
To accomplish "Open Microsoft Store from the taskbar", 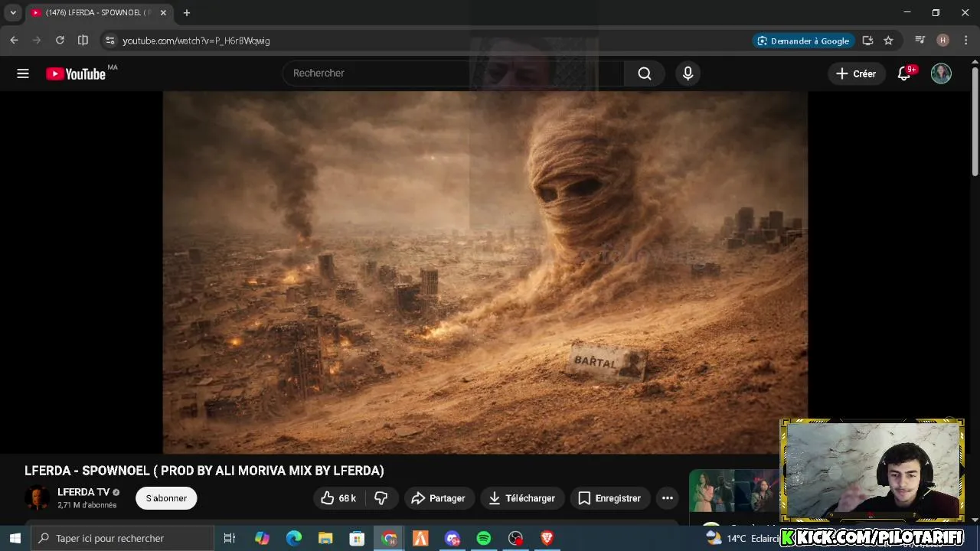I will [357, 538].
